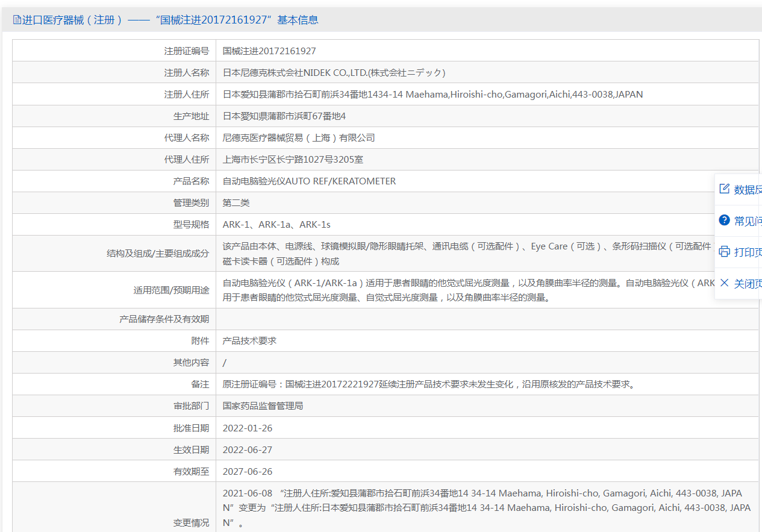Select the NIDEK CO.,LTD. registrant name

pyautogui.click(x=334, y=72)
